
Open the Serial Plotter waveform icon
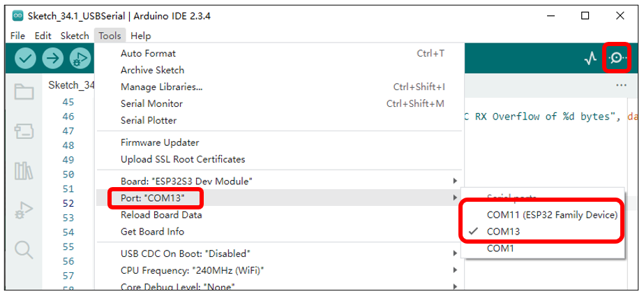[590, 59]
